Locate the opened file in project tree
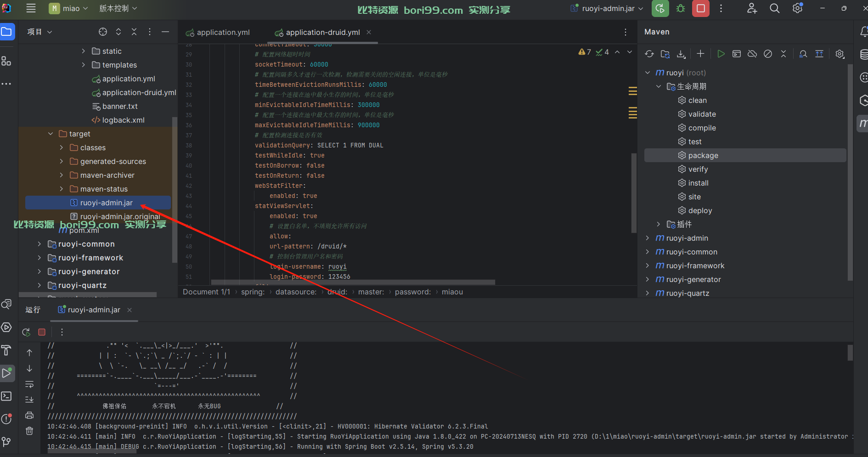 pyautogui.click(x=103, y=32)
